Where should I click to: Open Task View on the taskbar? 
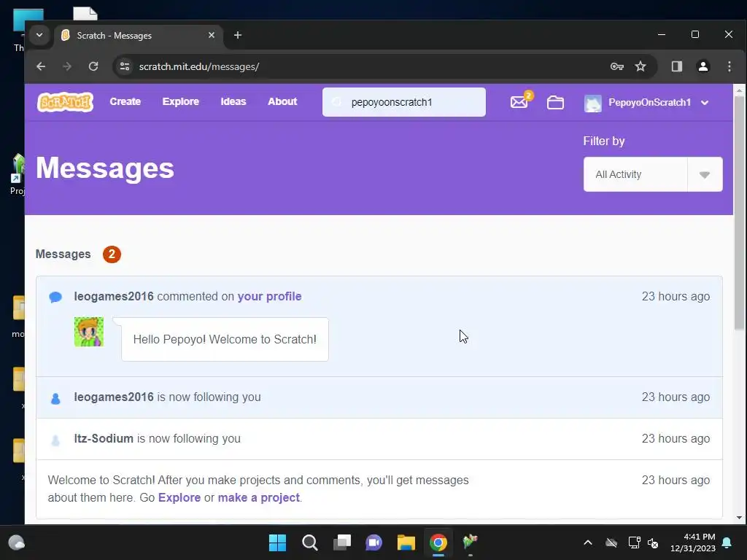pyautogui.click(x=342, y=542)
